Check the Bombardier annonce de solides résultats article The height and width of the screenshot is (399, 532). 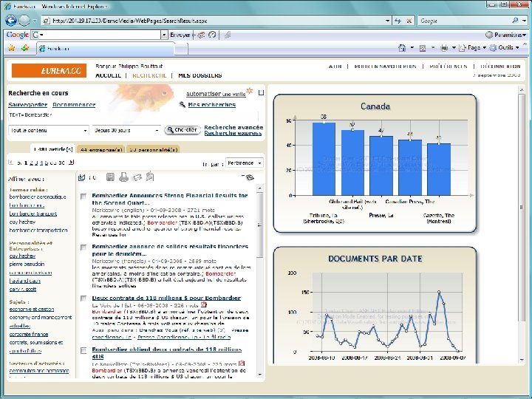[x=83, y=248]
